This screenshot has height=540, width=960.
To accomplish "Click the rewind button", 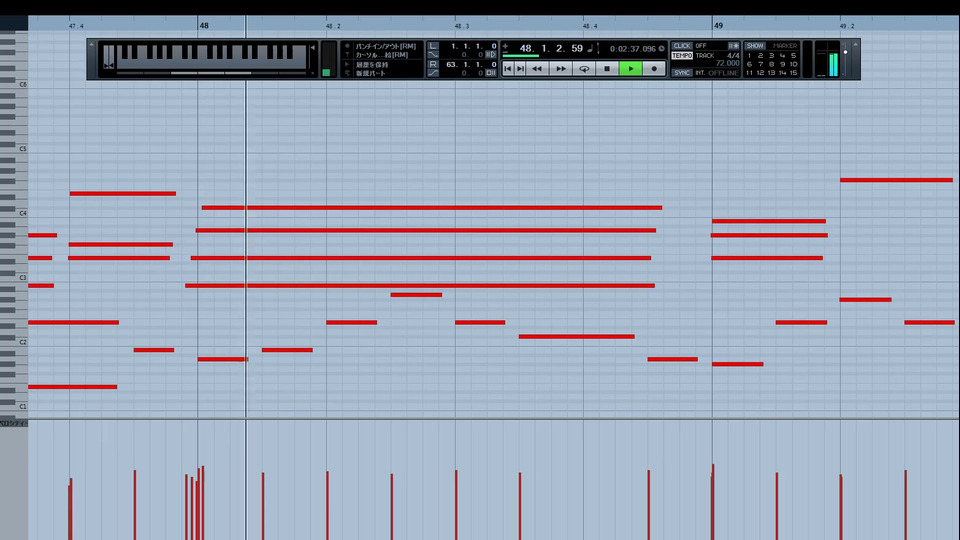I will [537, 69].
